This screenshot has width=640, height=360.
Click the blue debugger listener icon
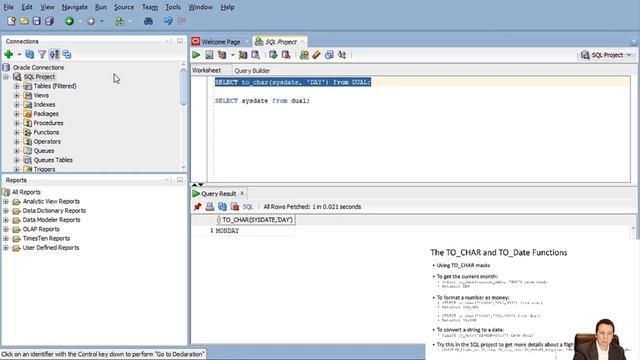[x=168, y=21]
